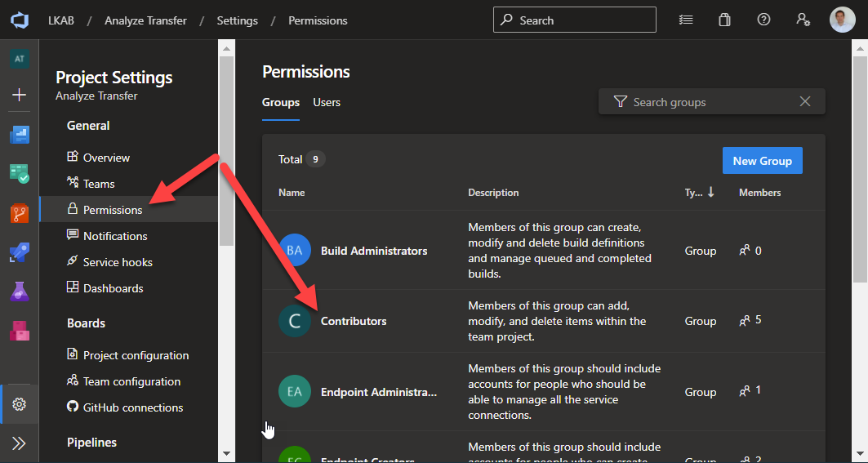868x463 pixels.
Task: Click Contributors members count 5
Action: tap(750, 320)
